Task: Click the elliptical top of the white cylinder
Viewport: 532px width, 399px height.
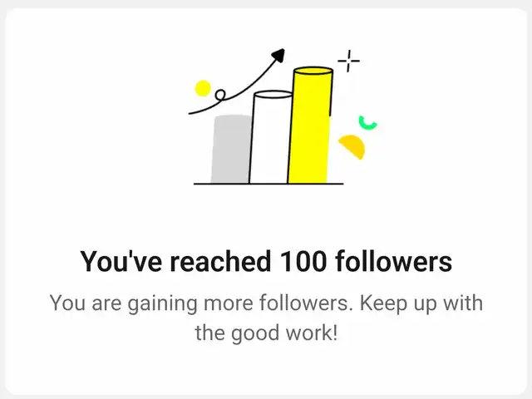Action: [x=273, y=94]
